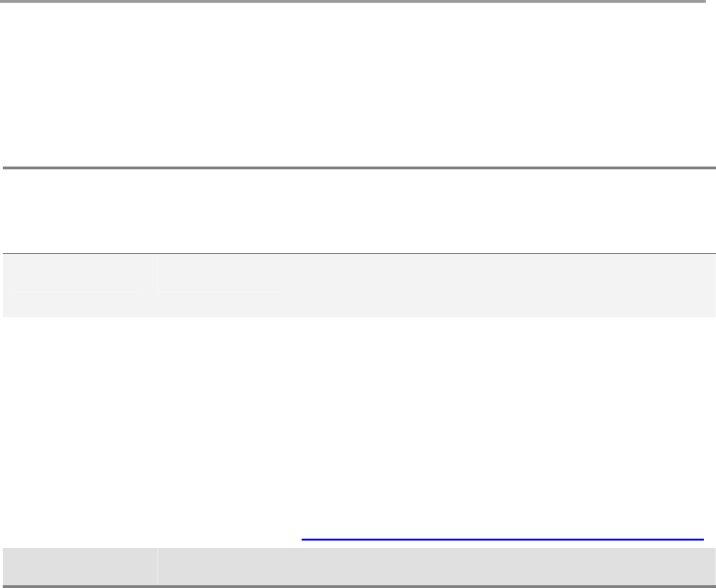The image size is (716, 588).
Task: Click the left end of the blue link
Action: tap(306, 539)
